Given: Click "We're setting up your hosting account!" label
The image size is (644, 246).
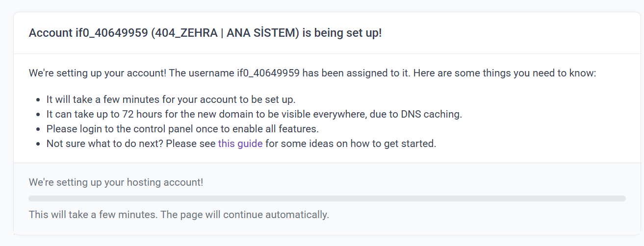Looking at the screenshot, I should (x=116, y=183).
